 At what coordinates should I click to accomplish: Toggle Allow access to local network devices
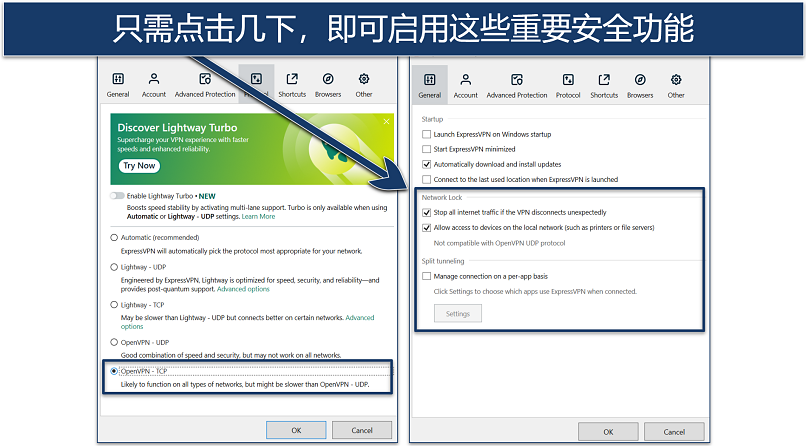(426, 228)
